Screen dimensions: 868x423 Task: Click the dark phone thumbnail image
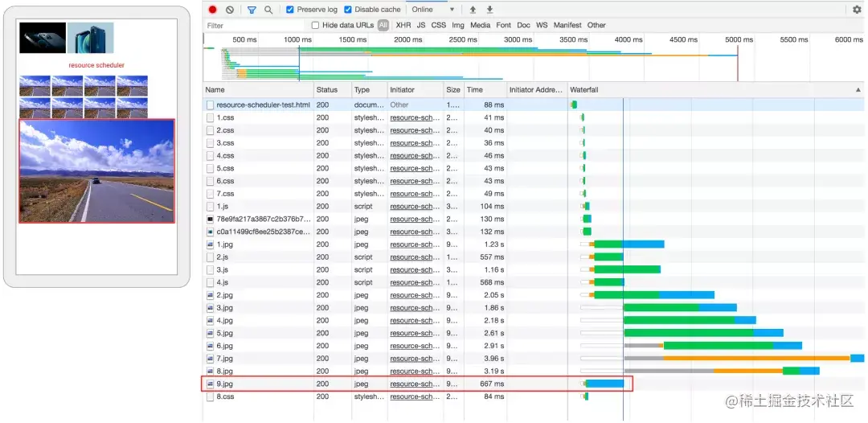(43, 38)
